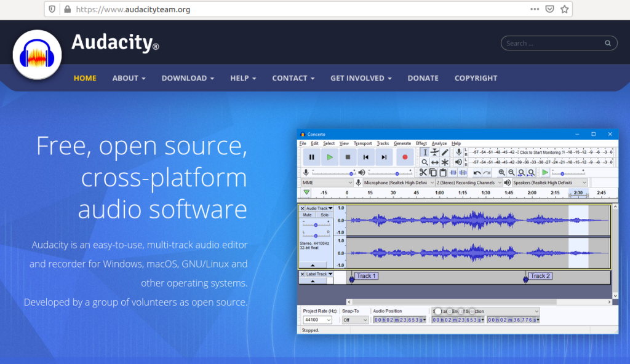Select the Multi-Tool asterisk icon
Viewport: 630px width, 364px height.
(x=445, y=162)
